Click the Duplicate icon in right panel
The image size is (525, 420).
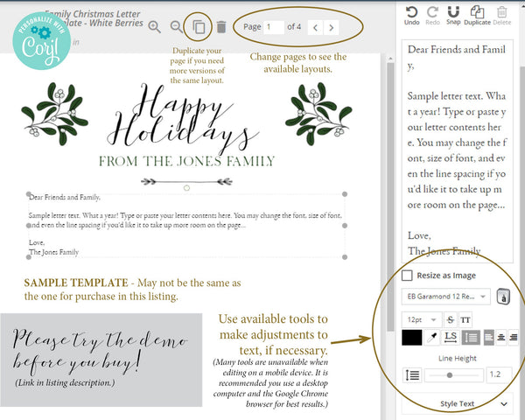coord(477,12)
